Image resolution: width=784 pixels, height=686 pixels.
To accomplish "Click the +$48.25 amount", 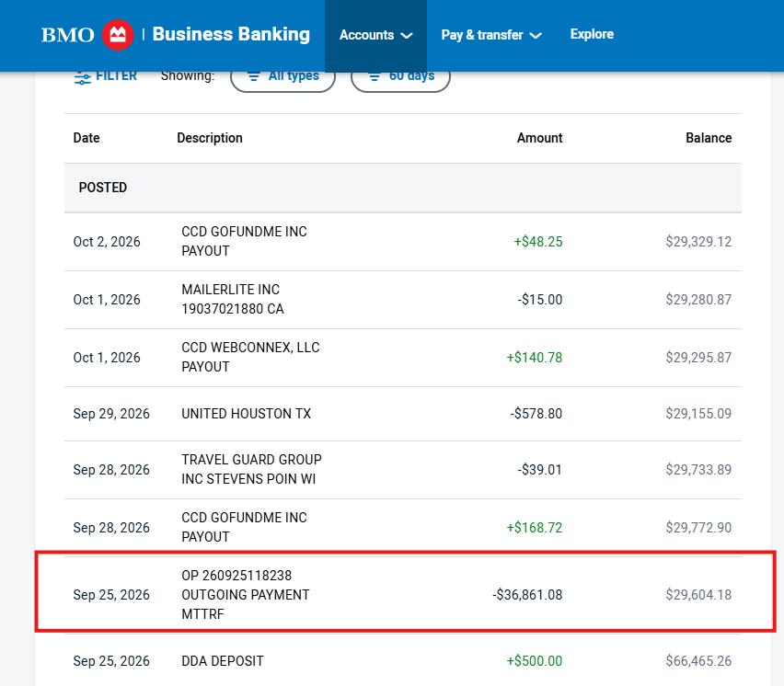I will coord(538,242).
